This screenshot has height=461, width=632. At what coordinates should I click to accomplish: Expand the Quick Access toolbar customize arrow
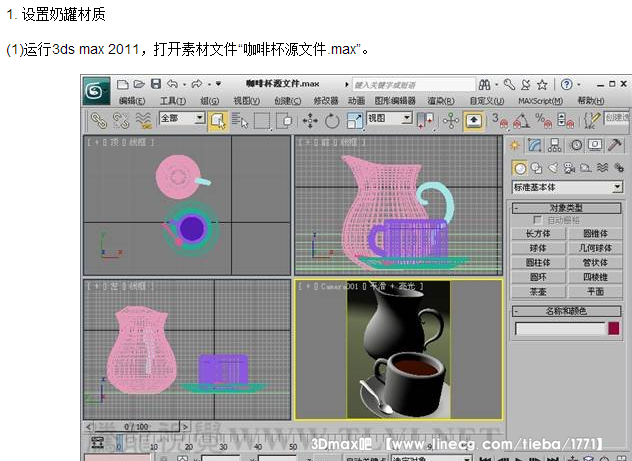[x=218, y=84]
